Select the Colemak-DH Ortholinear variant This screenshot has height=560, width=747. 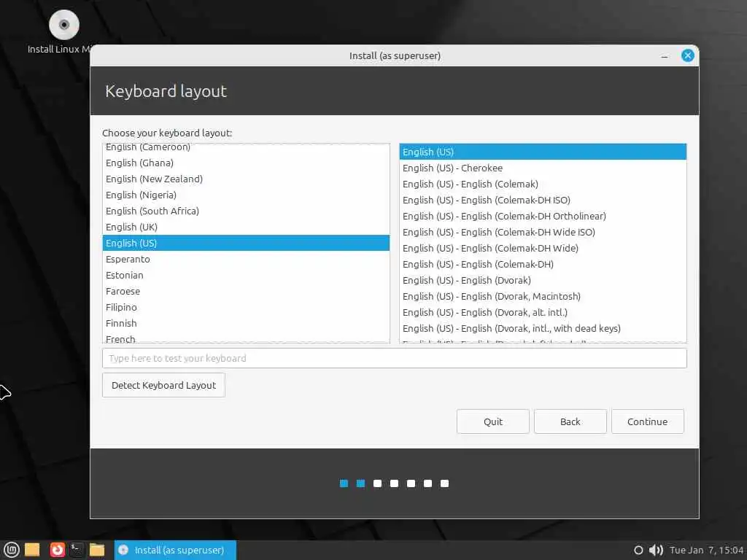coord(543,216)
